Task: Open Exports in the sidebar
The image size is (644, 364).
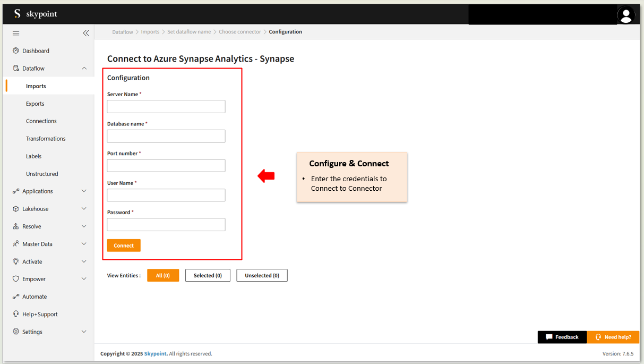Action: 35,104
